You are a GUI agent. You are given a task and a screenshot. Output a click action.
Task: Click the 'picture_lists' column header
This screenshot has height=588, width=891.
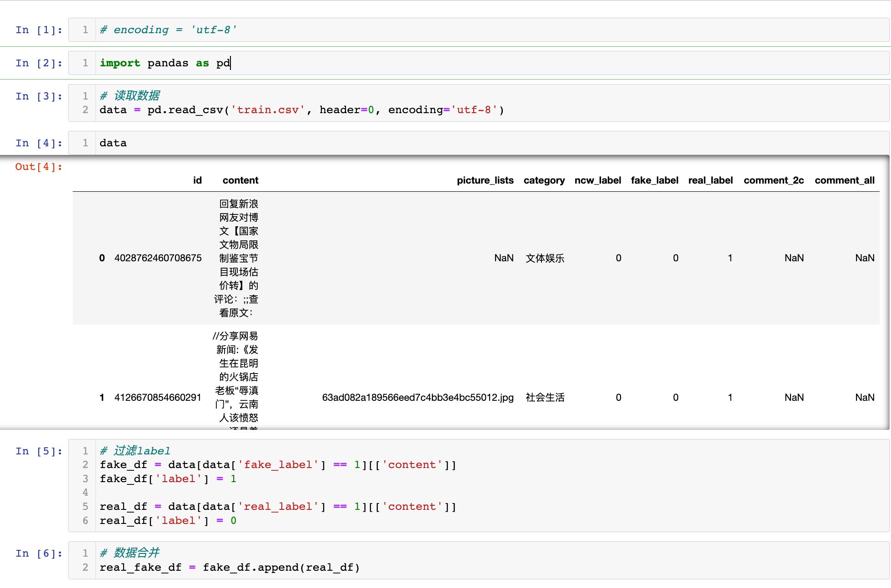[485, 180]
